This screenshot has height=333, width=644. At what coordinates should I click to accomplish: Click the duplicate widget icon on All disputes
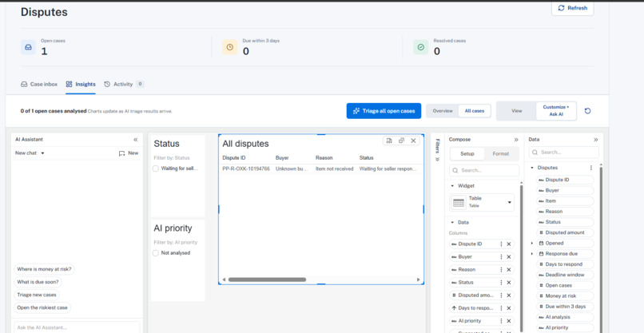(401, 141)
